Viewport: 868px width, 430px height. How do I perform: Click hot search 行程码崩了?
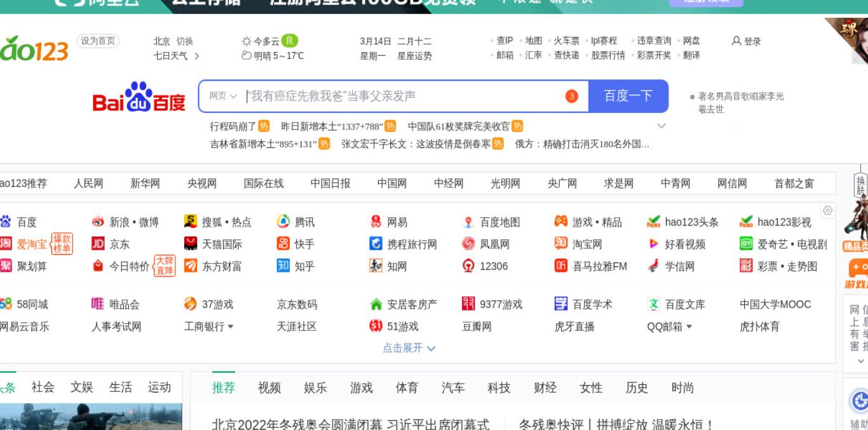click(x=233, y=126)
